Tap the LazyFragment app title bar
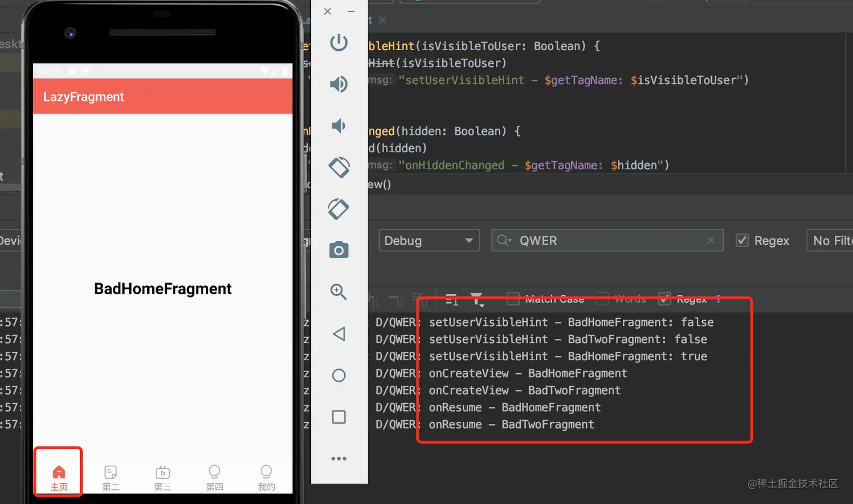 (162, 96)
